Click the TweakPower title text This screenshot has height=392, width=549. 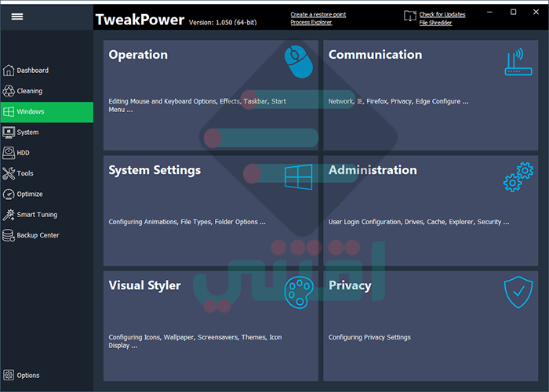click(140, 20)
